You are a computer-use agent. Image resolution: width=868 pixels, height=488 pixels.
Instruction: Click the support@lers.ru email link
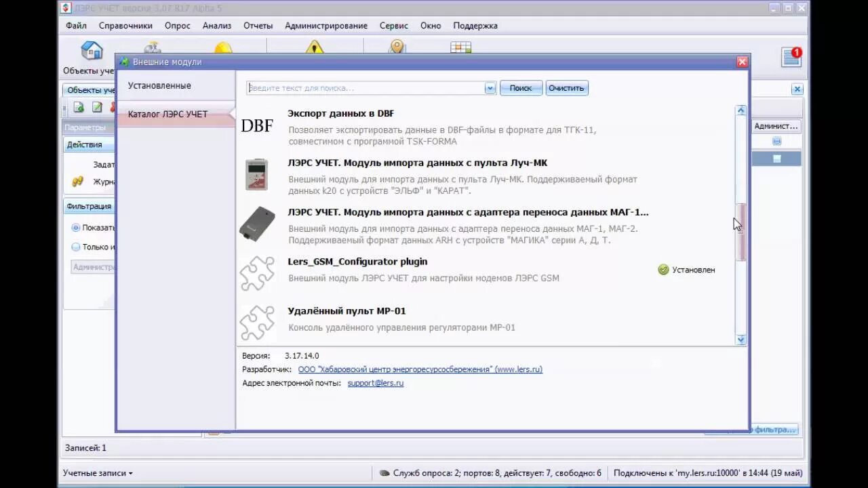pos(376,383)
